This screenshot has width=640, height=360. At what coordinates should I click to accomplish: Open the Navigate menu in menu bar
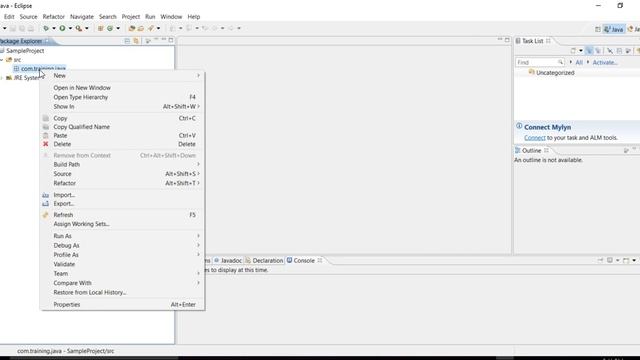(82, 17)
